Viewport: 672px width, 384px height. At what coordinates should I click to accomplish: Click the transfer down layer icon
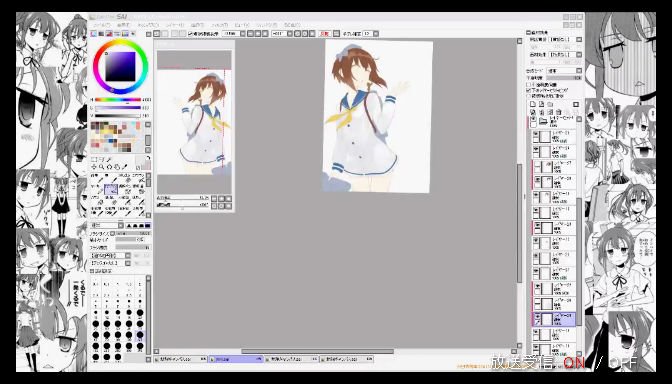click(533, 112)
